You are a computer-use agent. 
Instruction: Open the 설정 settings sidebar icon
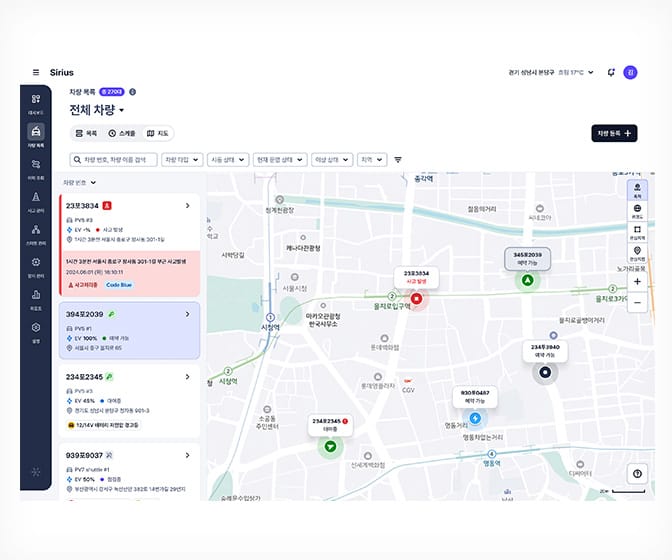pyautogui.click(x=36, y=329)
